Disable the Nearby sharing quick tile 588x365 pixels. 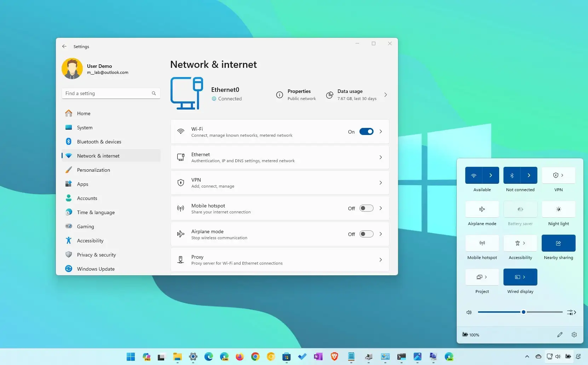click(559, 243)
